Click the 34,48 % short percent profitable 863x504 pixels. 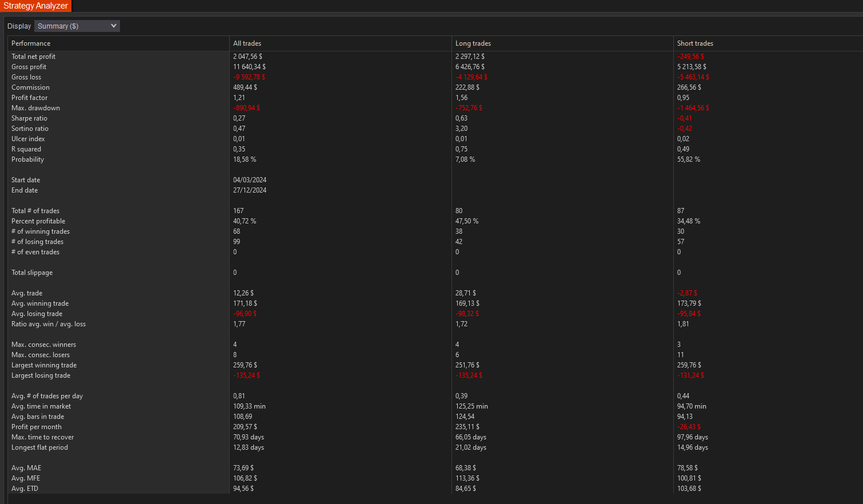[x=689, y=221]
